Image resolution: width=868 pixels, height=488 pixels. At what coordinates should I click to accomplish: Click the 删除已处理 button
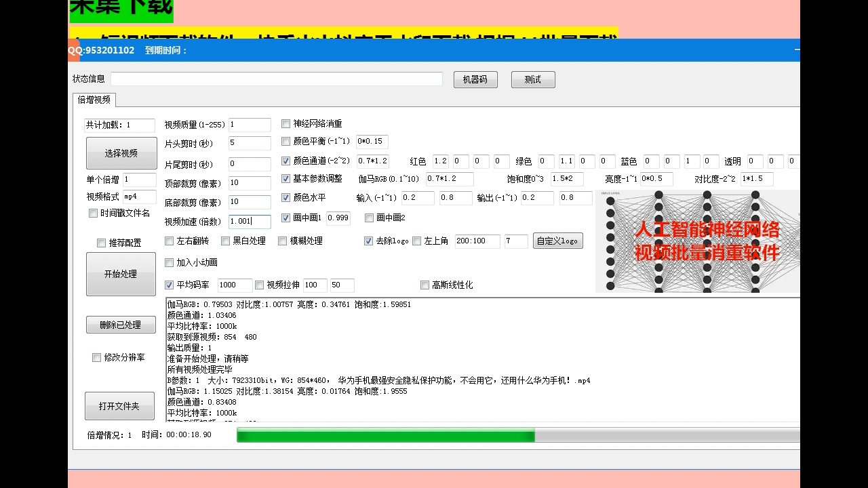121,325
